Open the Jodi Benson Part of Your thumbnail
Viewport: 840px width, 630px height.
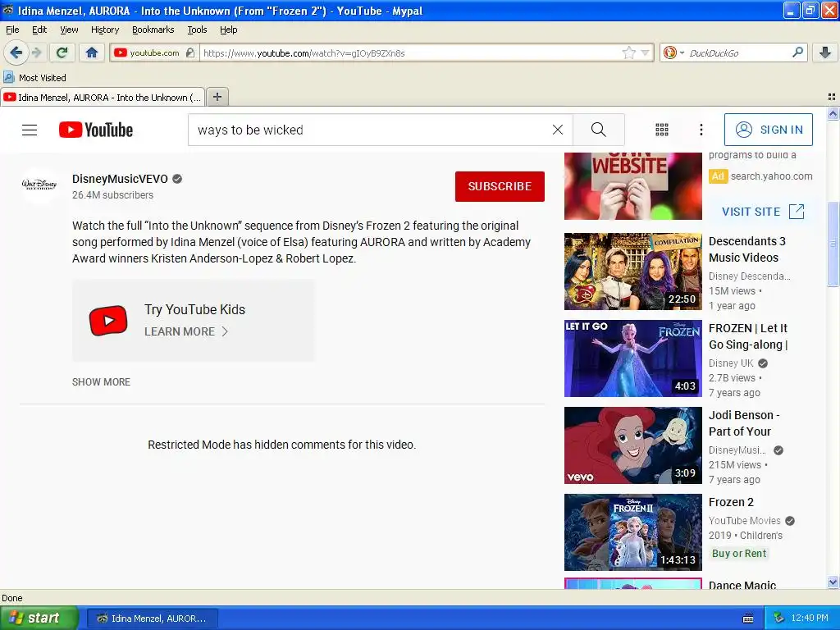632,445
